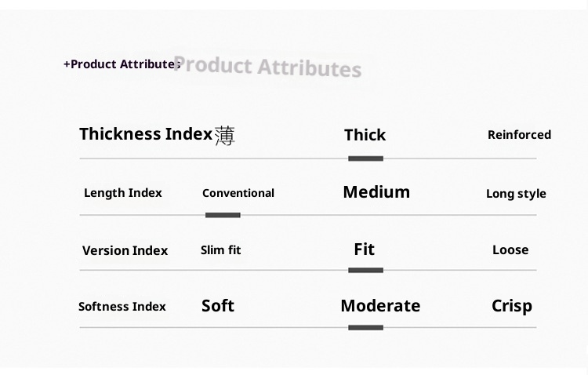Click the Chinese thin character option
The width and height of the screenshot is (588, 375).
point(224,136)
